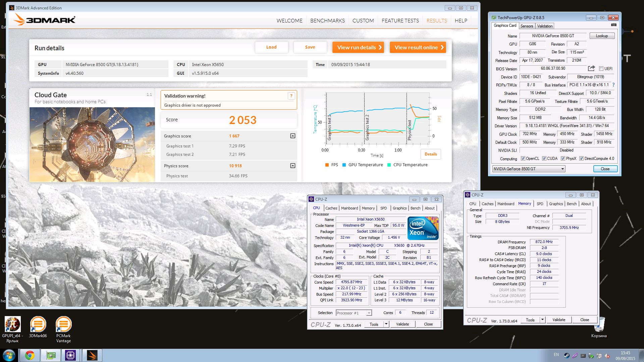Toggle the PhysX checkbox

[563, 159]
